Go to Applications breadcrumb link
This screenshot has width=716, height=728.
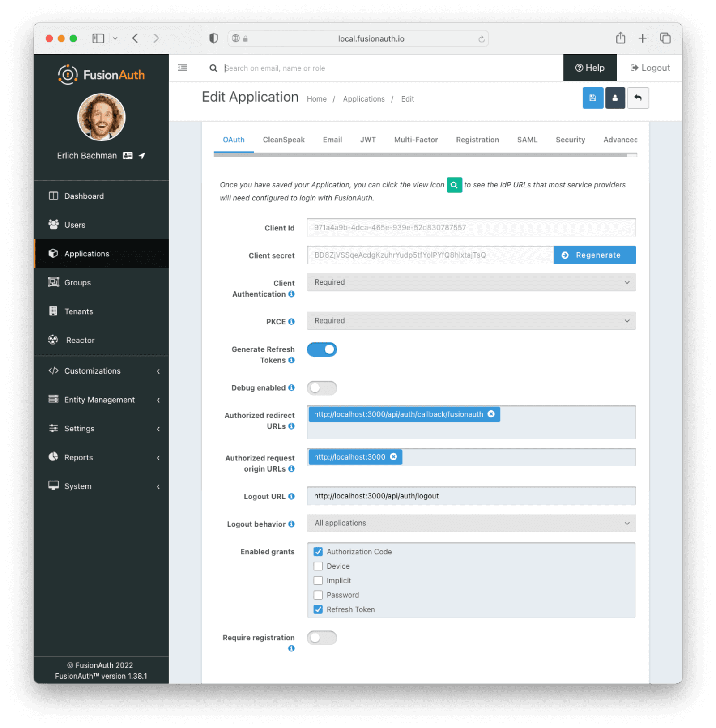tap(364, 99)
